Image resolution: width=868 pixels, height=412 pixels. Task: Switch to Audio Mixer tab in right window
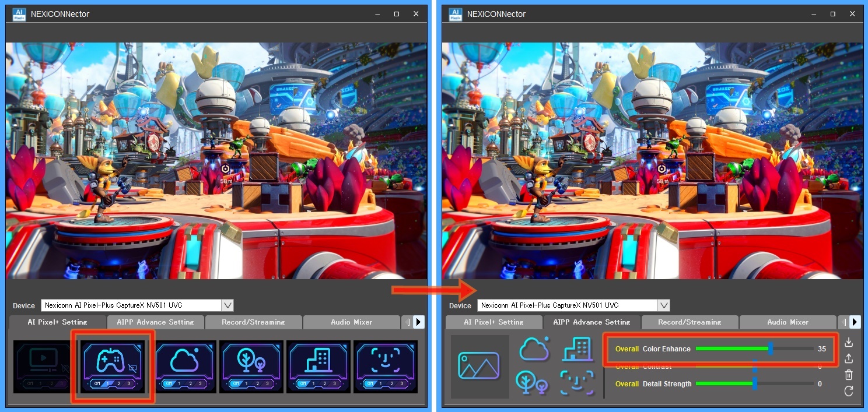788,322
